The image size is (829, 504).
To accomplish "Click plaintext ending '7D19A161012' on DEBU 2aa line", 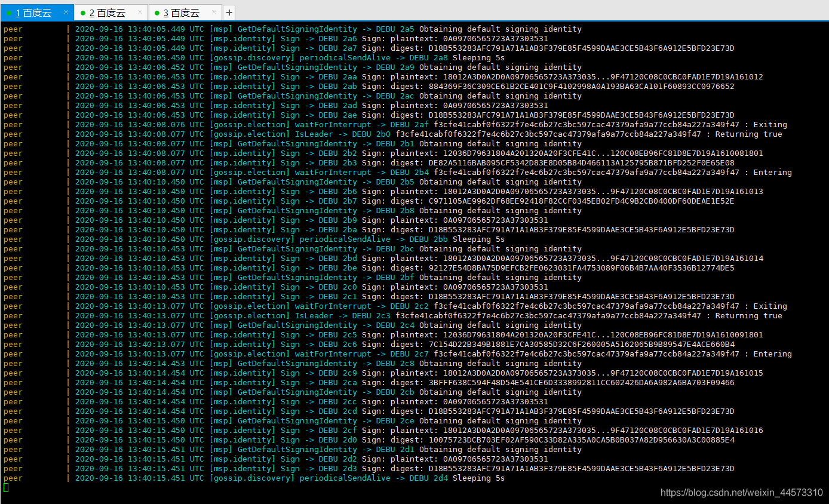I will 603,76.
